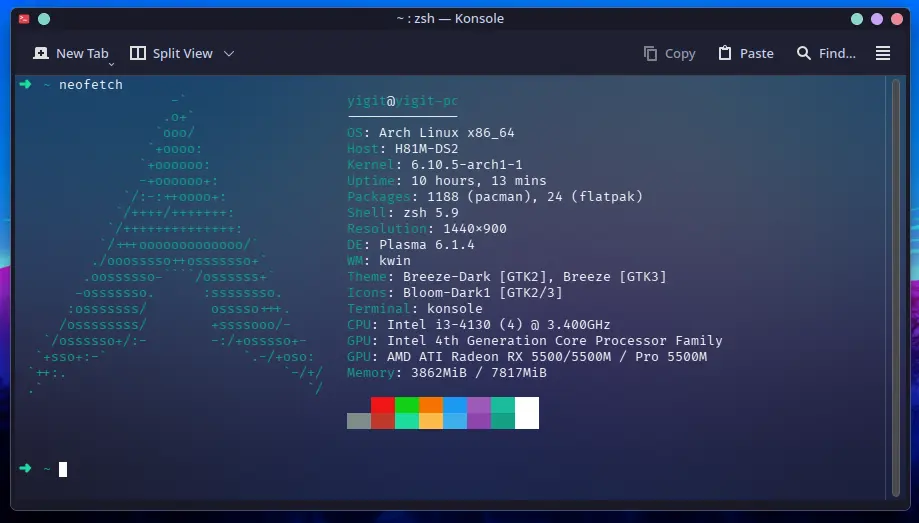This screenshot has height=523, width=919.
Task: Click the Copy toolbar button
Action: pos(669,53)
